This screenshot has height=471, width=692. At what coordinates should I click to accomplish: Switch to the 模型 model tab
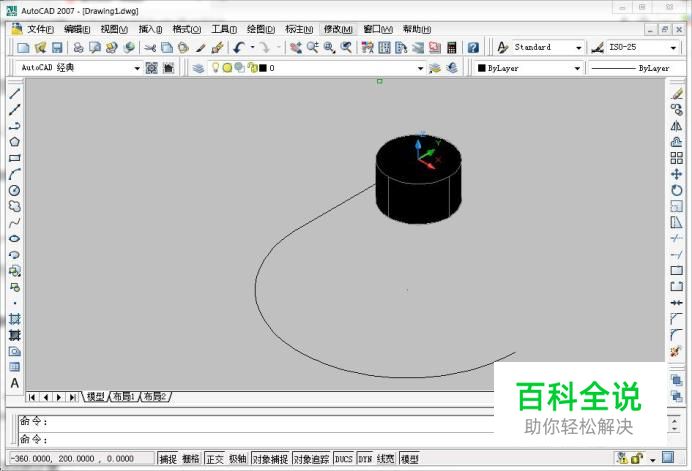pos(95,396)
